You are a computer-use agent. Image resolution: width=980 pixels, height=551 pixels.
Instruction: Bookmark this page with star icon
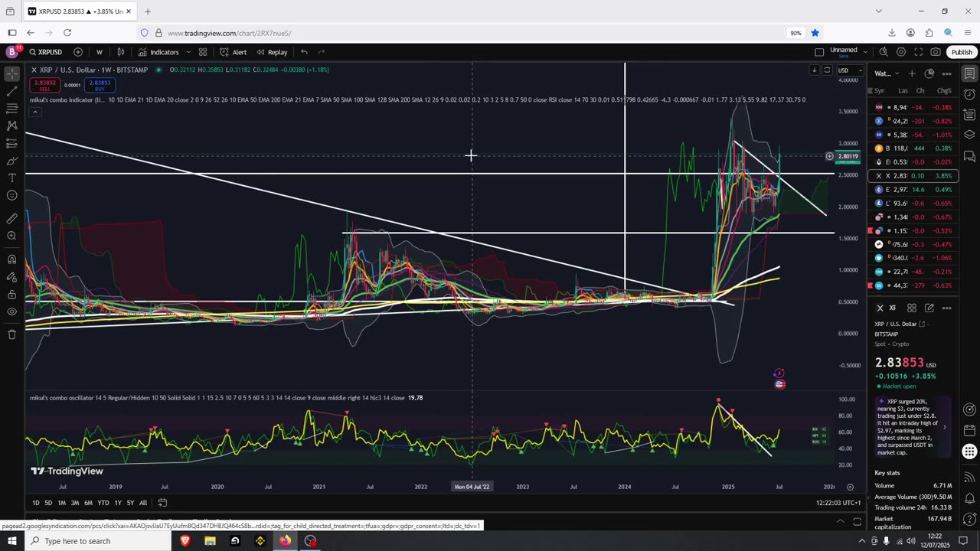[x=815, y=33]
